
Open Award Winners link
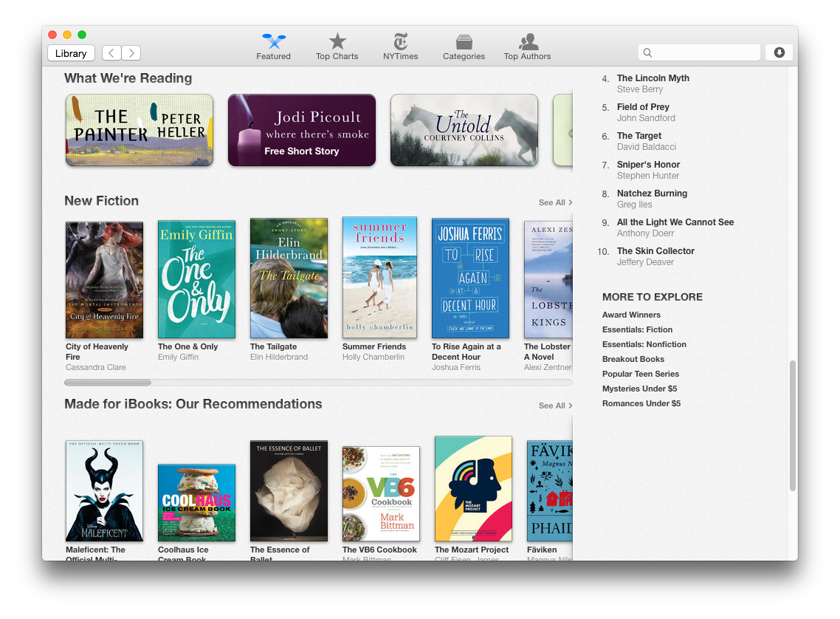tap(631, 315)
